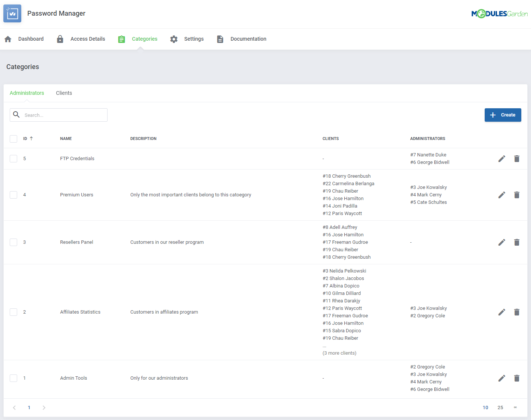Click the Access Details lock icon
This screenshot has height=420, width=531.
(x=60, y=39)
